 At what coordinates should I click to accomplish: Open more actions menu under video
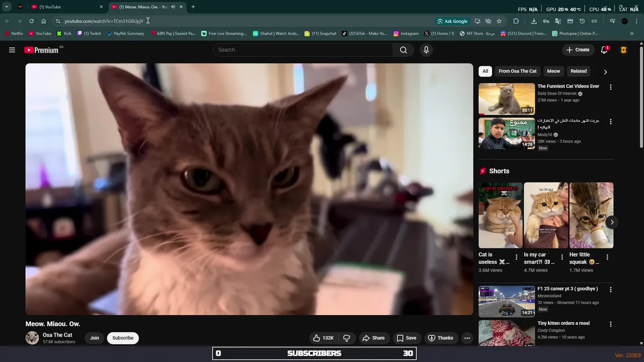[467, 338]
